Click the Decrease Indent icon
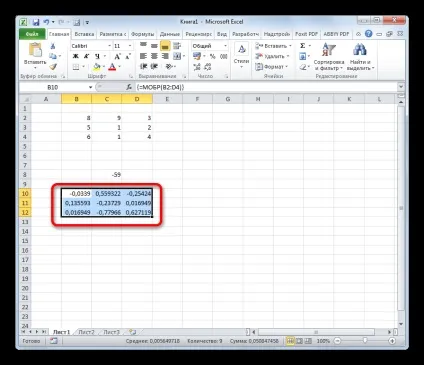The height and width of the screenshot is (365, 424). click(143, 67)
